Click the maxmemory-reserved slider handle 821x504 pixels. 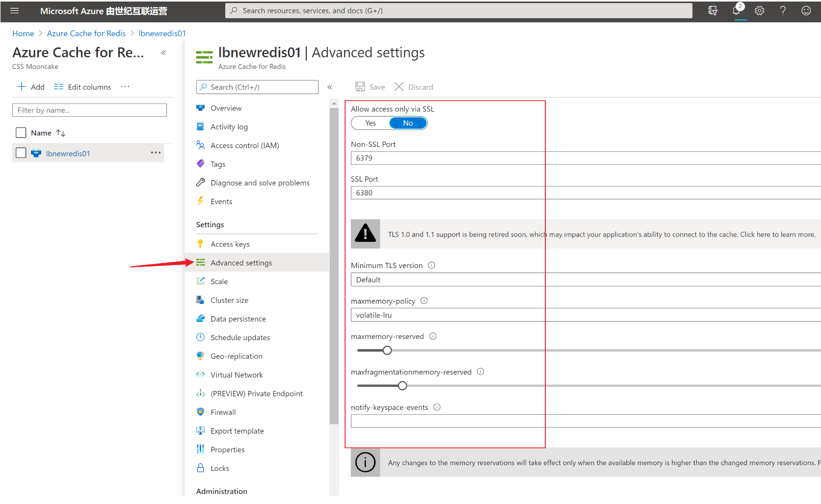387,351
